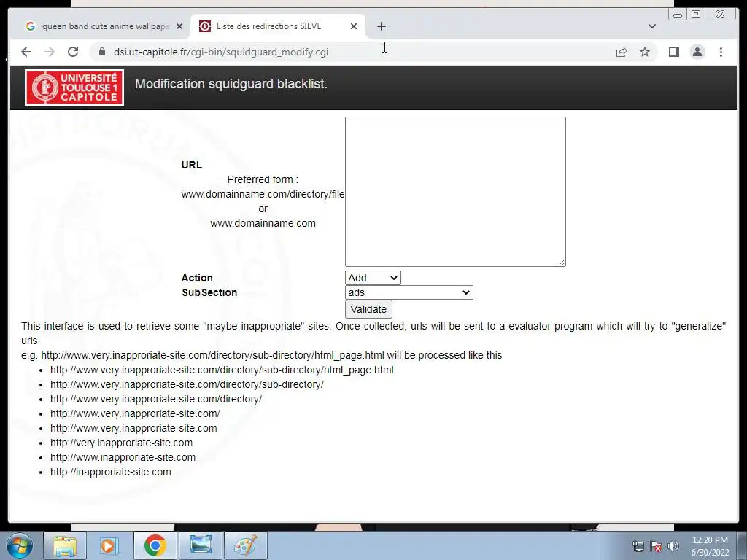Screen dimensions: 747x560
Task: Click the SubSection label
Action: (209, 292)
